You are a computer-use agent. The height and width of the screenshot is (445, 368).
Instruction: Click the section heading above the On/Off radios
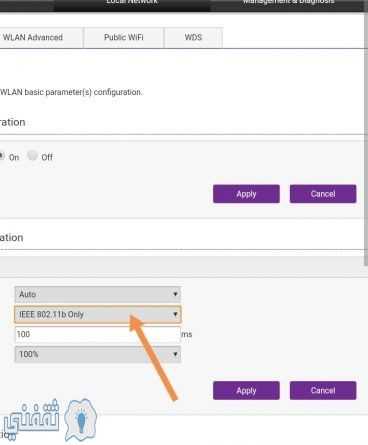[13, 122]
